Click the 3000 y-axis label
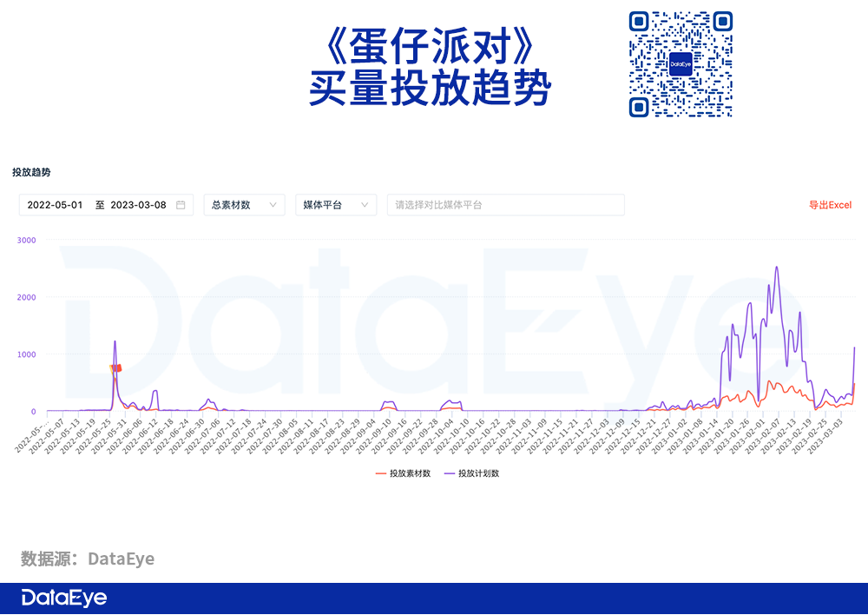The image size is (868, 615). click(27, 240)
